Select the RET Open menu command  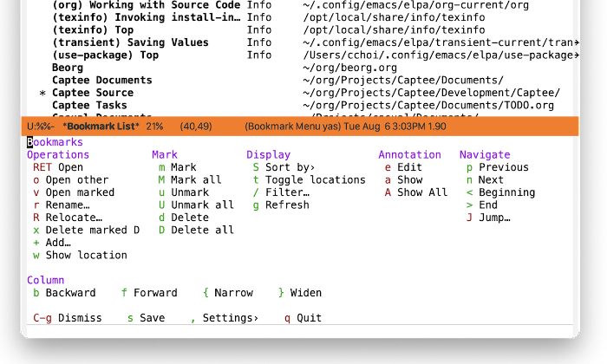pyautogui.click(x=58, y=167)
